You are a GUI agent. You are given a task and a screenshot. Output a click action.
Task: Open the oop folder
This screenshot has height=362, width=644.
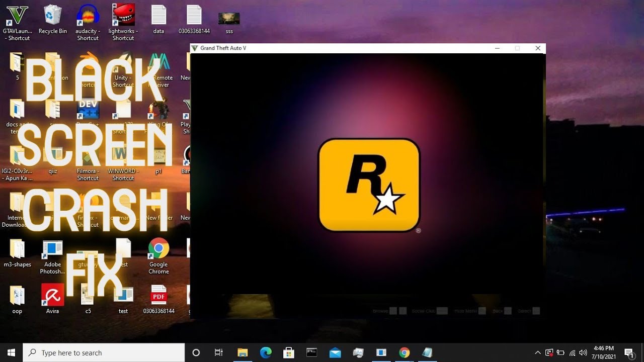17,300
